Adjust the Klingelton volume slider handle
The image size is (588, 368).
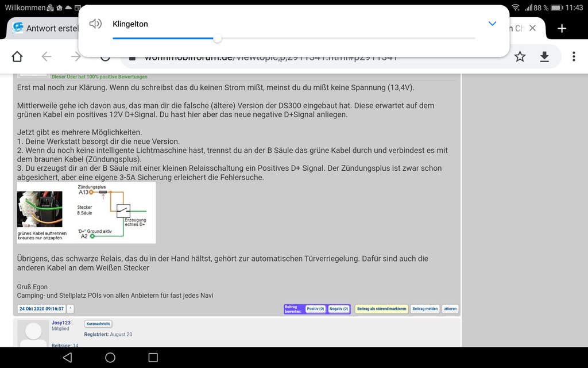pos(218,39)
